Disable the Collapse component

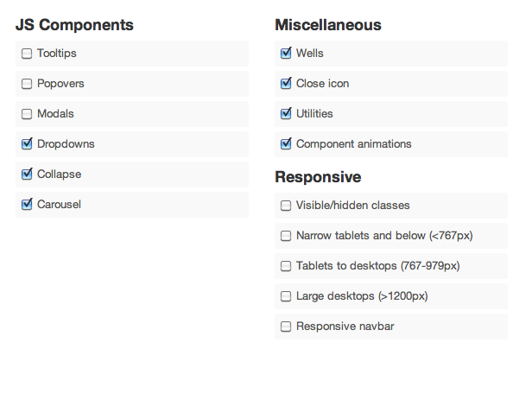tap(27, 174)
